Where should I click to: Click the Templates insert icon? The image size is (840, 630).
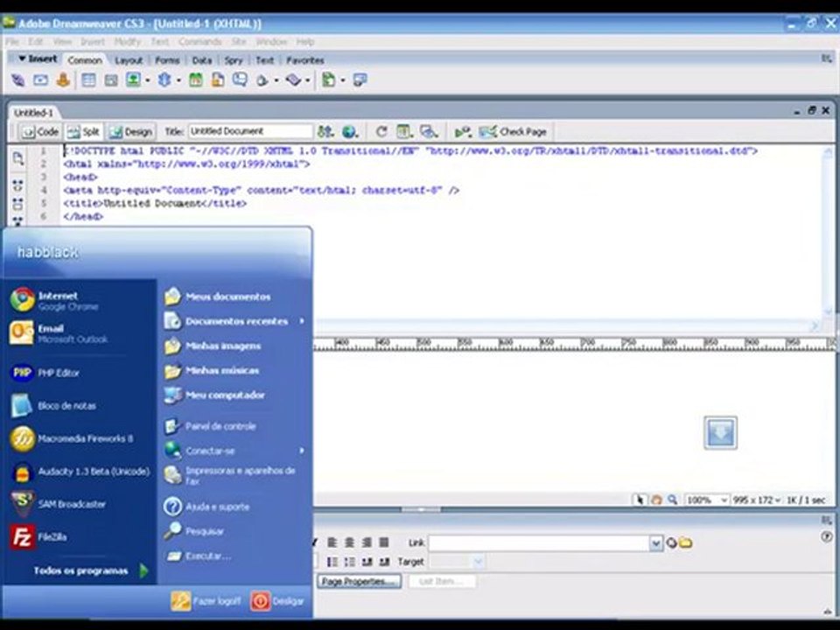328,80
